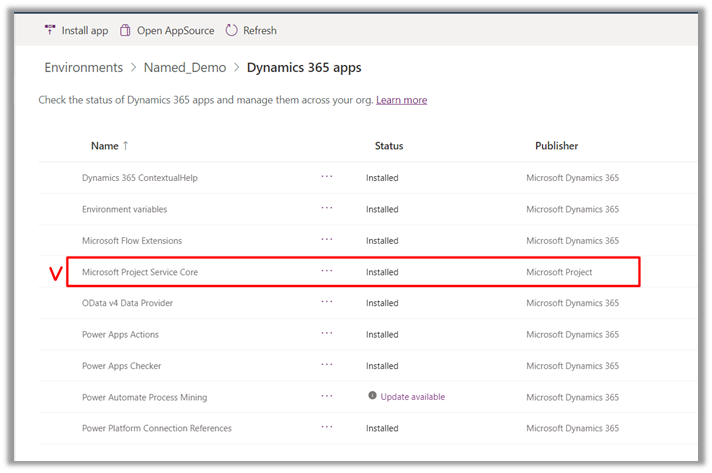Open more options for OData v4 Data Provider
Image resolution: width=712 pixels, height=473 pixels.
point(326,302)
